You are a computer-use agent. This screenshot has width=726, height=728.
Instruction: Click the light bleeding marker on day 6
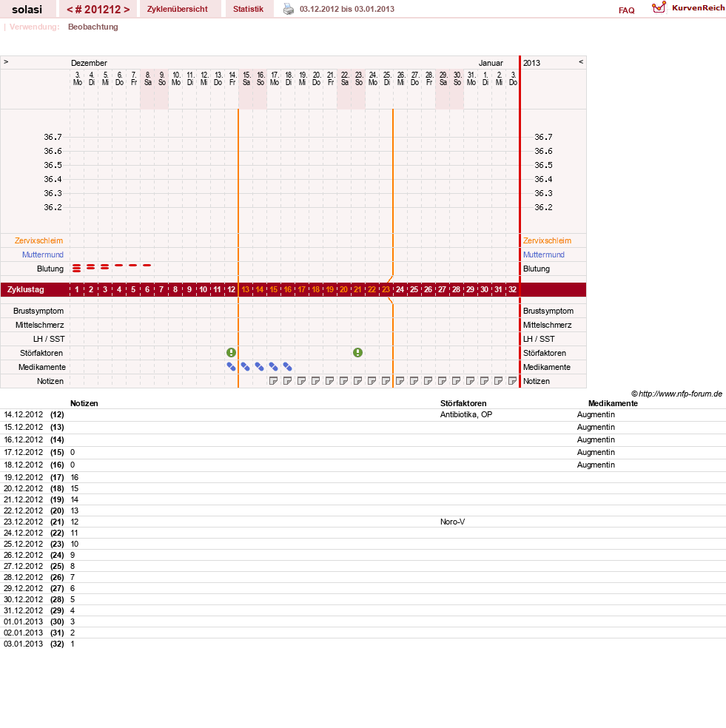(x=147, y=265)
